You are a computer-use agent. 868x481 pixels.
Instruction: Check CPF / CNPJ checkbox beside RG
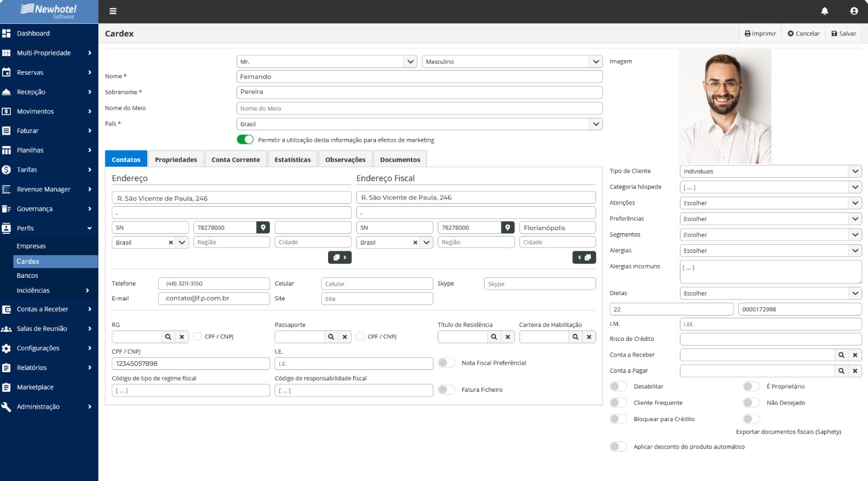197,336
